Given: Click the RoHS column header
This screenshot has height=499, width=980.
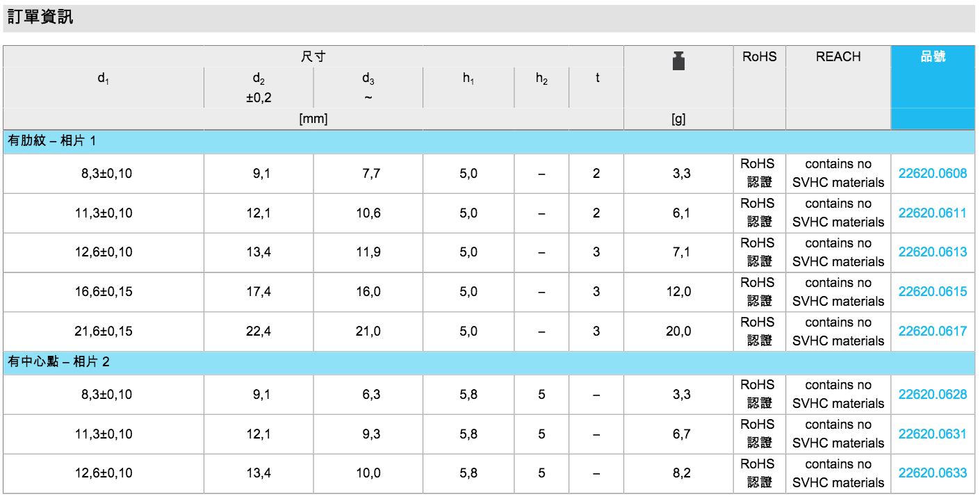Looking at the screenshot, I should point(759,57).
